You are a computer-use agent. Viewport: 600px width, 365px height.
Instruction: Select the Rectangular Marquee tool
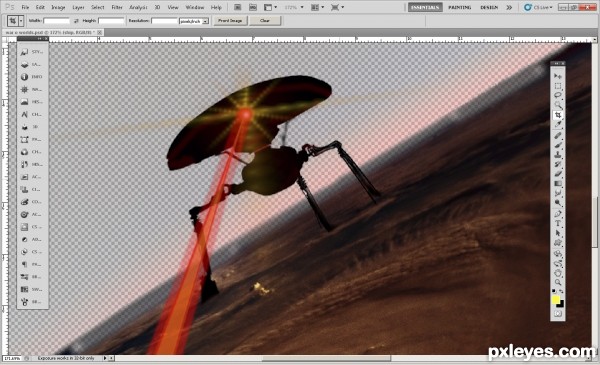click(x=558, y=86)
